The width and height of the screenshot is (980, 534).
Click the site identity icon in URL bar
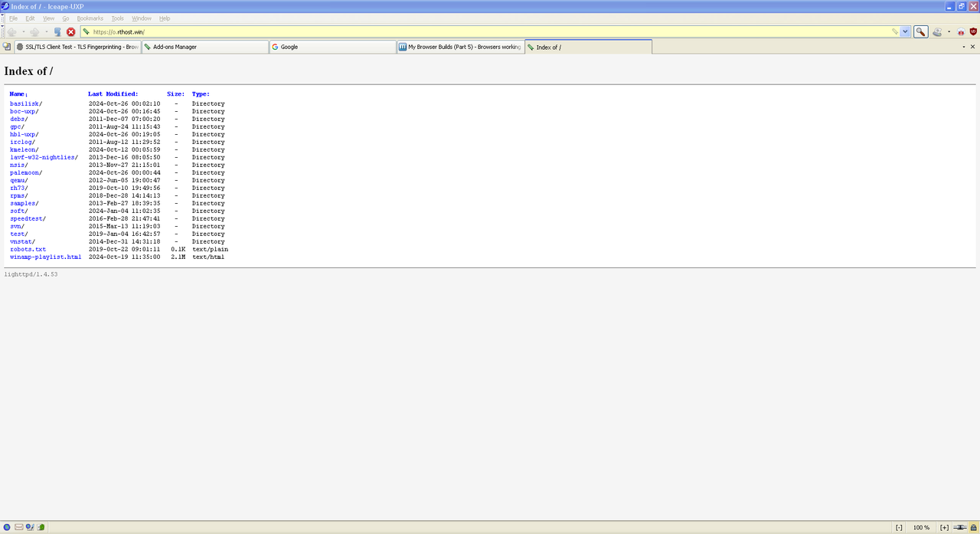click(87, 32)
